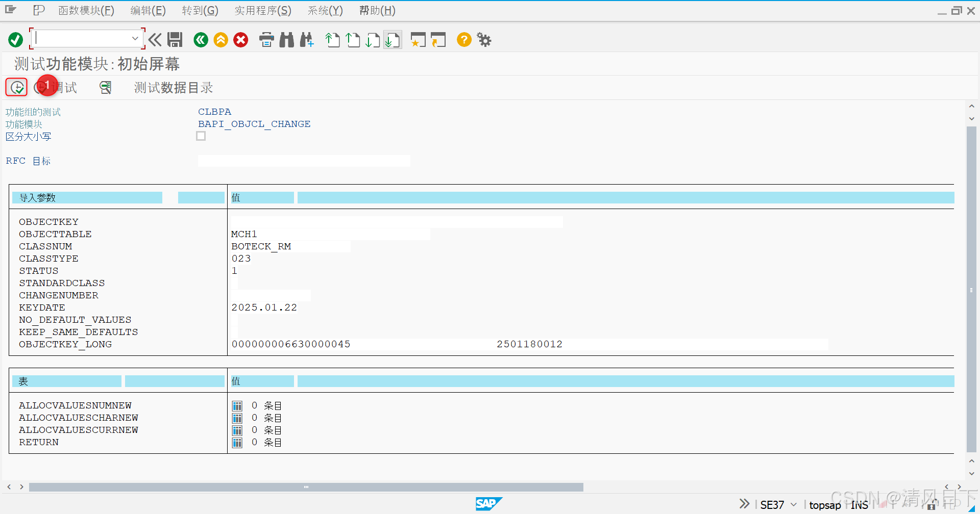Viewport: 980px width, 514px height.
Task: Click the OBJECTTABLE value MCH1 field
Action: (x=331, y=235)
